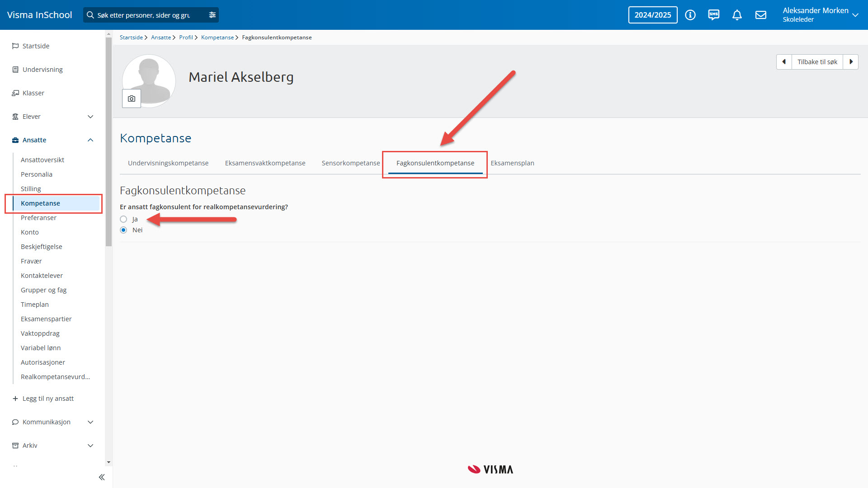
Task: Expand the Elever menu section
Action: pyautogui.click(x=90, y=117)
